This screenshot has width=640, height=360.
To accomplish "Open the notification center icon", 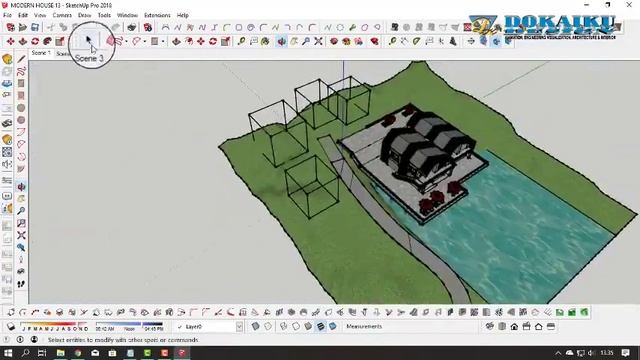I will (x=626, y=353).
